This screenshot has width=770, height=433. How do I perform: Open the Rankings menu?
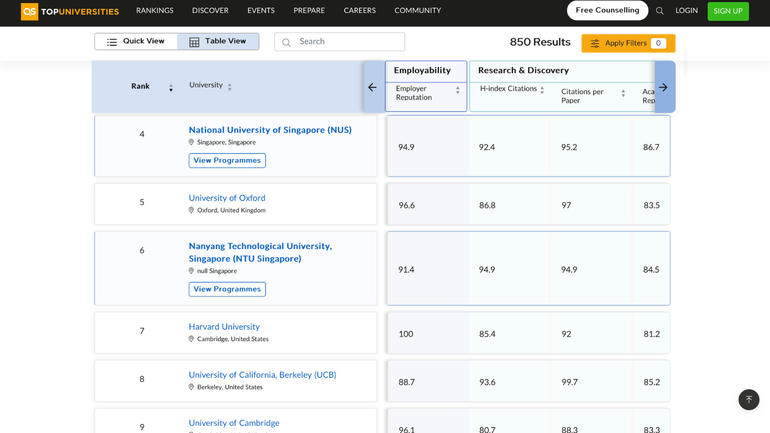pyautogui.click(x=155, y=11)
